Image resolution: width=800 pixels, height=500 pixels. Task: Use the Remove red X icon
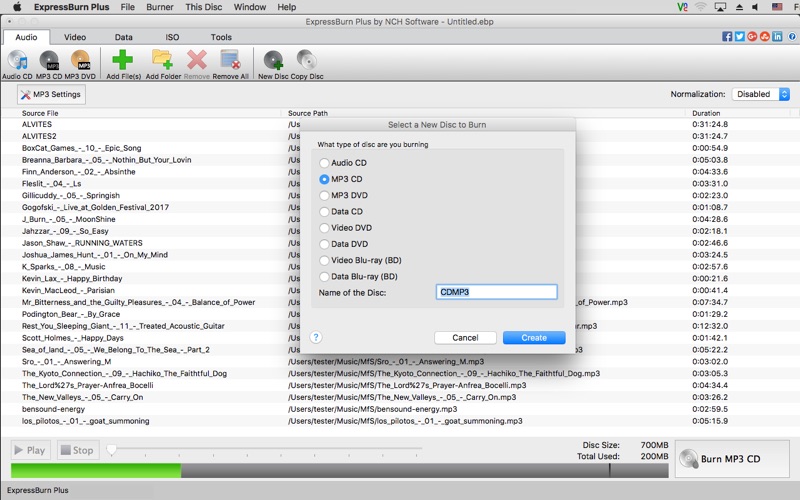[x=196, y=65]
